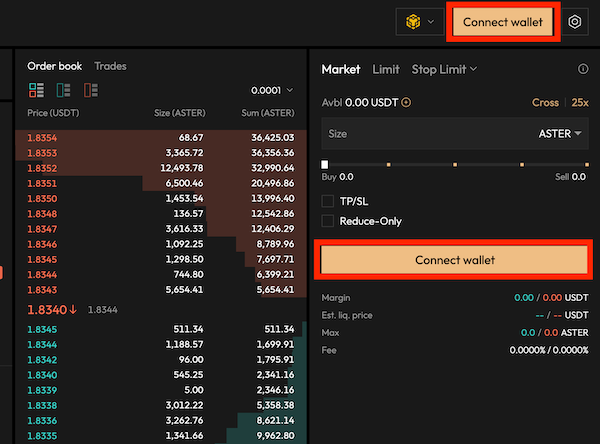
Task: Switch to the Trades tab
Action: [x=110, y=66]
